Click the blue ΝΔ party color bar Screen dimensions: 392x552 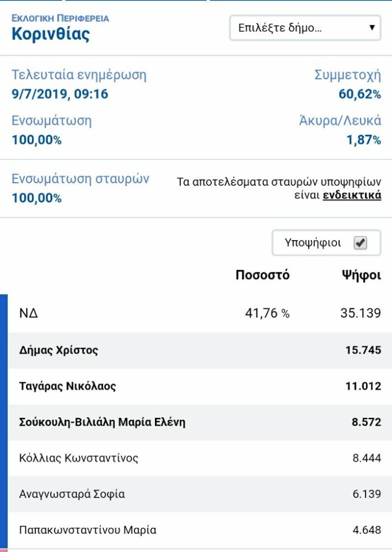[4, 421]
